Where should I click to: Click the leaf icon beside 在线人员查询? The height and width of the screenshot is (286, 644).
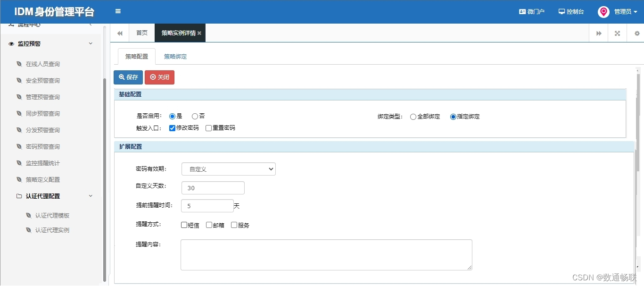19,64
